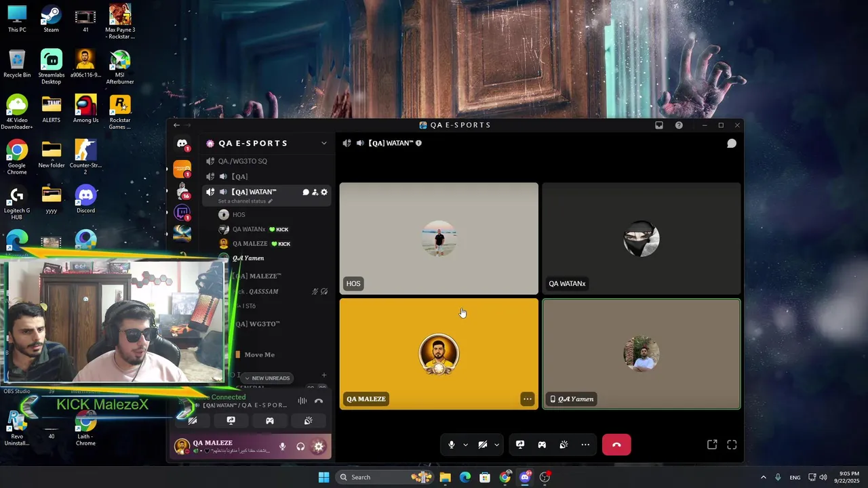The width and height of the screenshot is (868, 488).
Task: Share your screen from call controls
Action: [x=520, y=445]
